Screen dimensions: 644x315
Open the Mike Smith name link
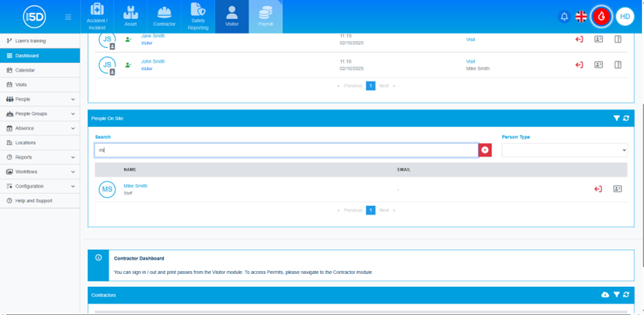pos(135,186)
